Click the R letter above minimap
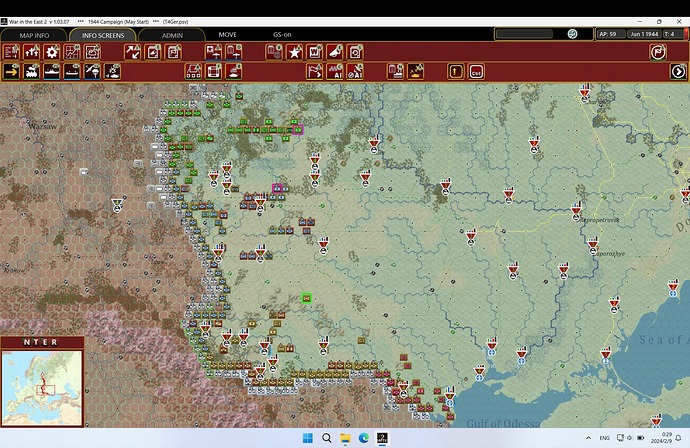This screenshot has width=690, height=448. (54, 342)
